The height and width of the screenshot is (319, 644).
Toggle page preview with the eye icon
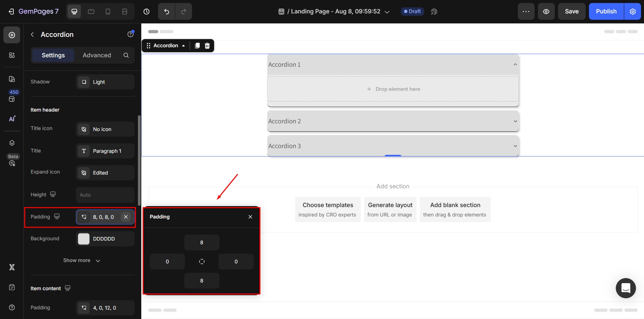(546, 11)
